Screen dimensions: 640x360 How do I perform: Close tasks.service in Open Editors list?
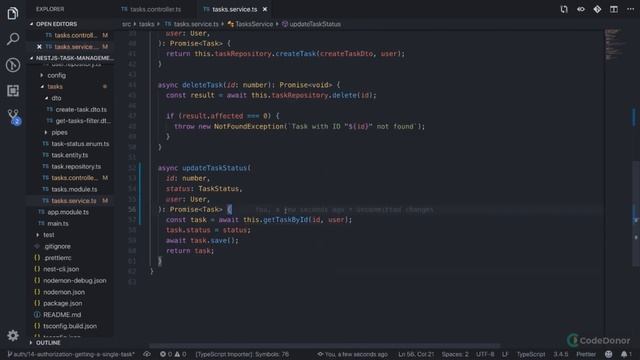(x=39, y=47)
